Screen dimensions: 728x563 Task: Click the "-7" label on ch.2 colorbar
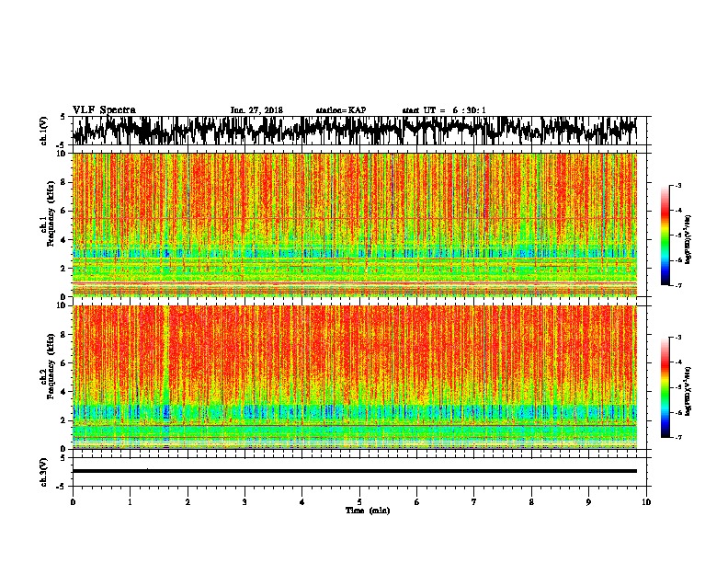(677, 437)
